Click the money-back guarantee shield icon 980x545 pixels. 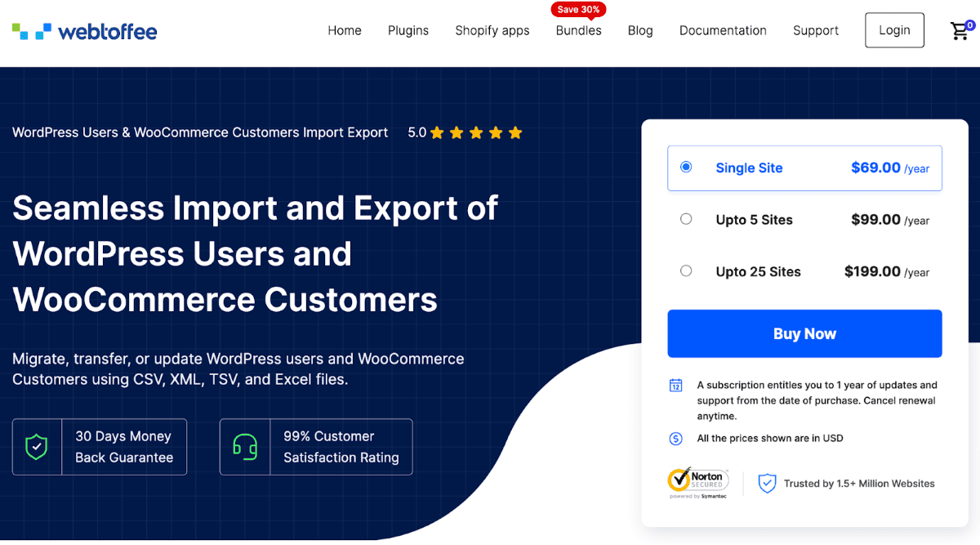click(x=37, y=446)
